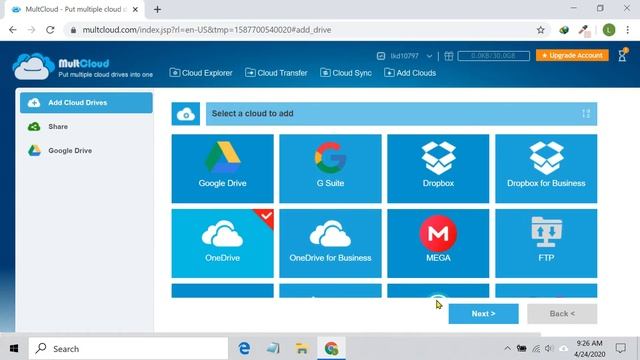Image resolution: width=640 pixels, height=360 pixels.
Task: Click the storage usage progress bar
Action: pyautogui.click(x=493, y=56)
